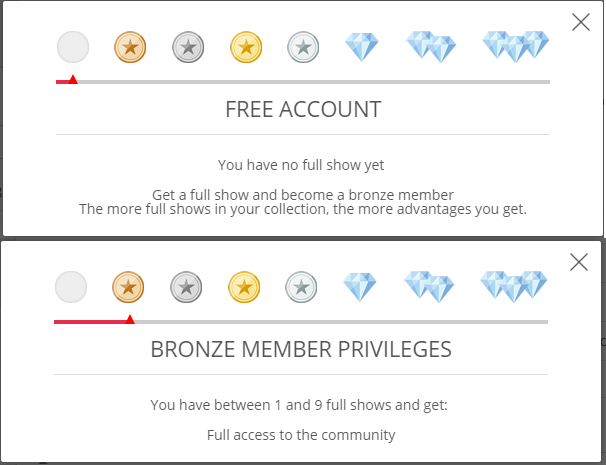Image resolution: width=606 pixels, height=465 pixels.
Task: Click the triple diamond in Free Account panel
Action: (516, 45)
